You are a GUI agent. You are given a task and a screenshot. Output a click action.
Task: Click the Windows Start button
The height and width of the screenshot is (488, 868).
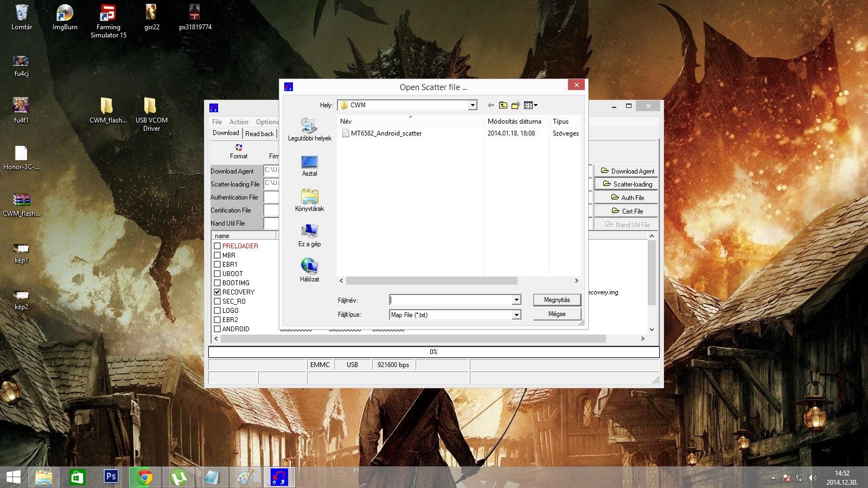[x=13, y=477]
